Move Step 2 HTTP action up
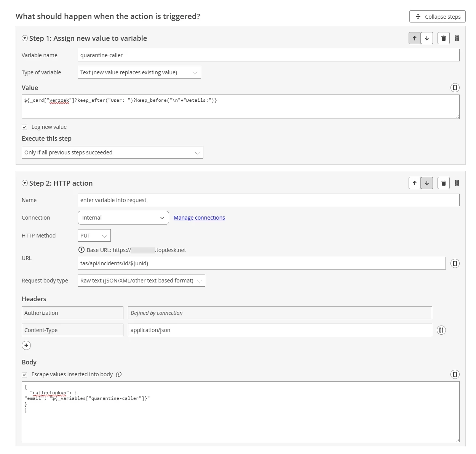 (414, 183)
